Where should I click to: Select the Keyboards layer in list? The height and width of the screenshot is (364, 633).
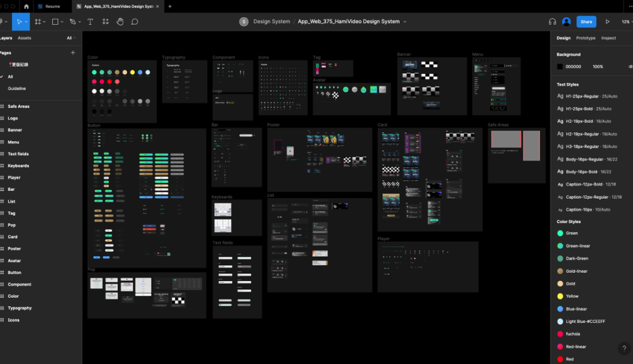pyautogui.click(x=18, y=166)
